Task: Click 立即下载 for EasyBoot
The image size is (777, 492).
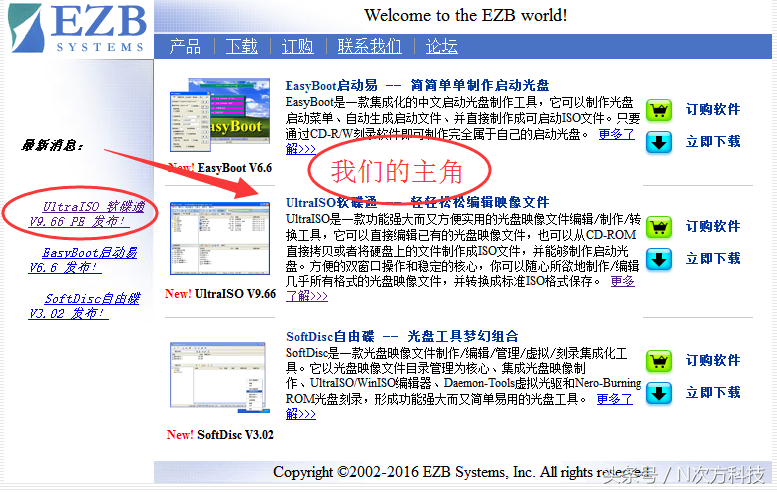Action: point(713,142)
